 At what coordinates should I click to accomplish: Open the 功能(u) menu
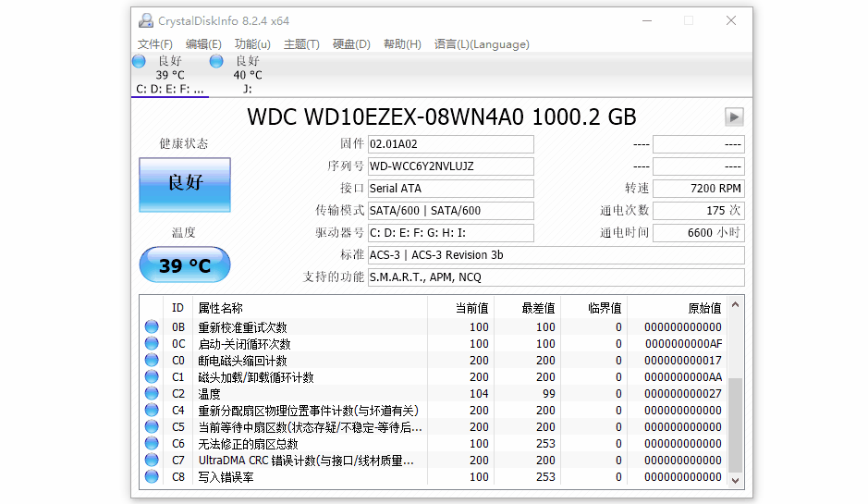252,44
